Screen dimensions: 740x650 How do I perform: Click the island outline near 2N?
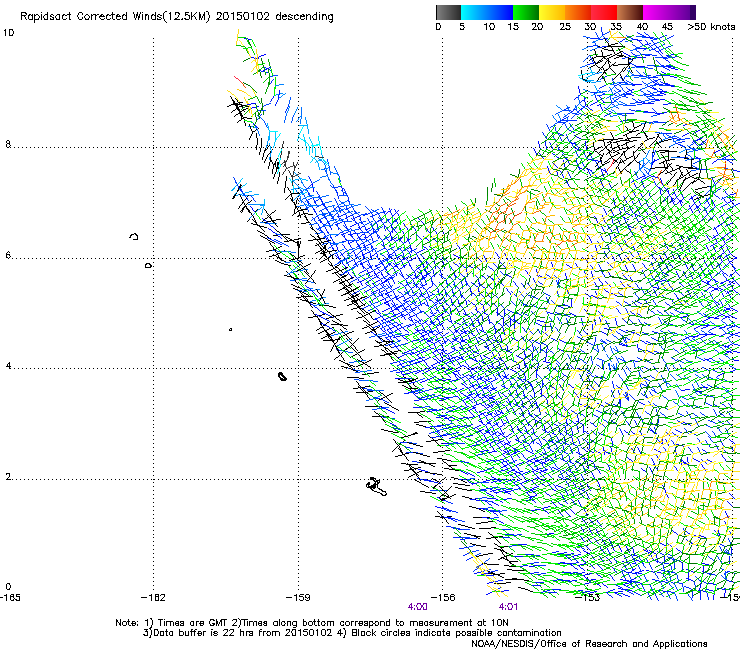pyautogui.click(x=377, y=487)
